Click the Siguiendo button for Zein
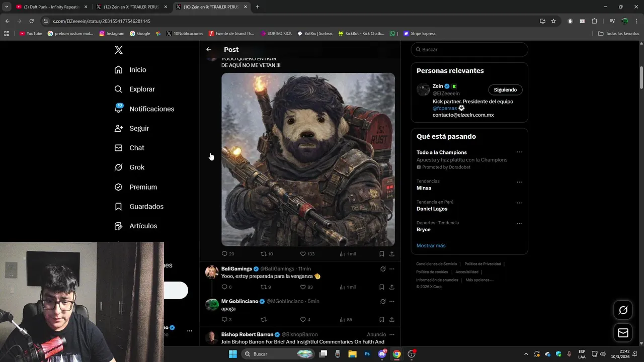The height and width of the screenshot is (362, 644). click(x=505, y=90)
